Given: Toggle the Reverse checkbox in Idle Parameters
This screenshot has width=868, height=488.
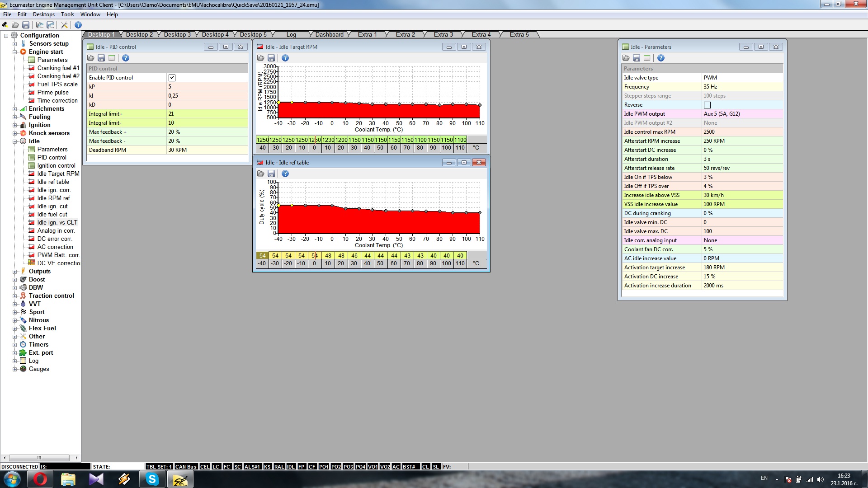Looking at the screenshot, I should pyautogui.click(x=707, y=105).
